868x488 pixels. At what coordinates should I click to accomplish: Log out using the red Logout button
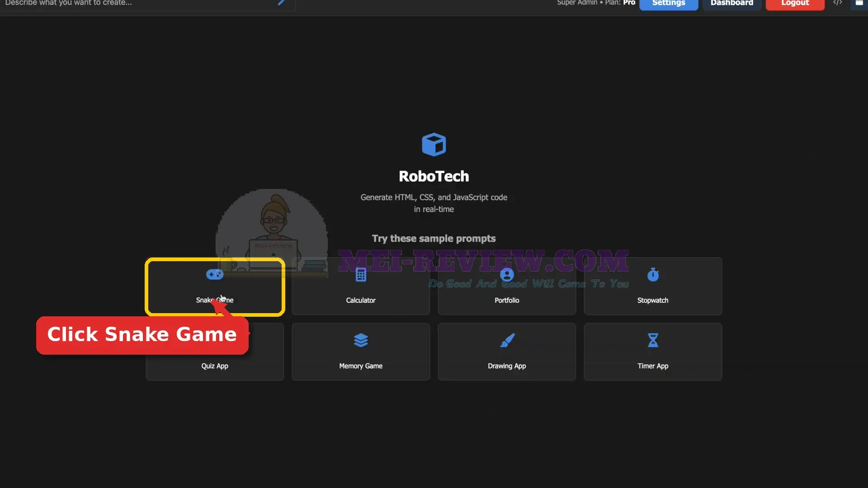click(x=795, y=4)
